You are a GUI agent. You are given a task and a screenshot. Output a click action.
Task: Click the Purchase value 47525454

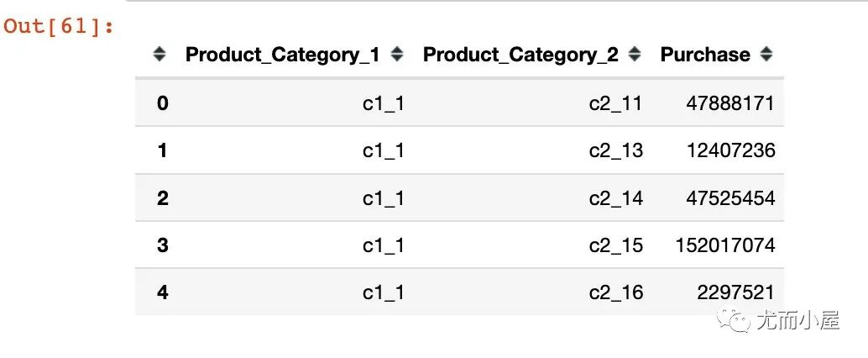pos(730,197)
